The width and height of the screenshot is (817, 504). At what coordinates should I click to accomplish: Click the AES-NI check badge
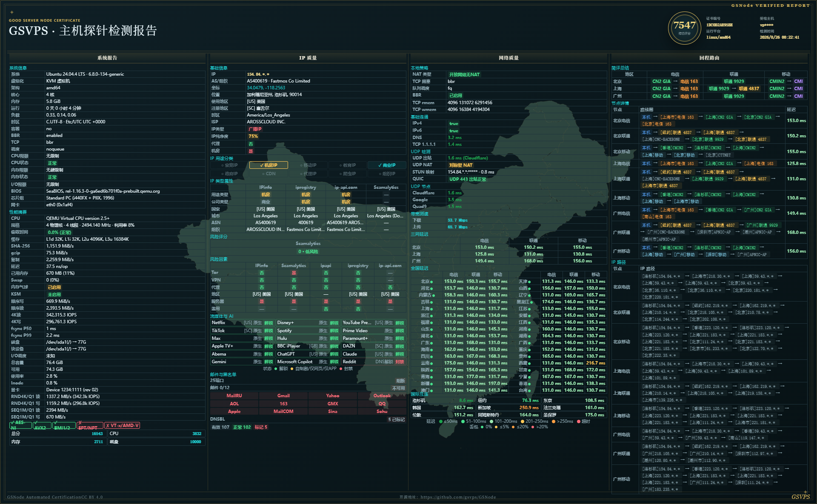pyautogui.click(x=20, y=425)
